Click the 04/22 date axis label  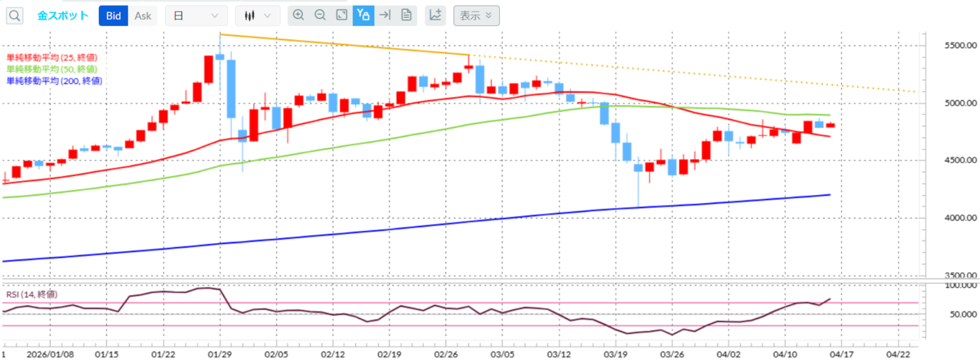(x=898, y=355)
